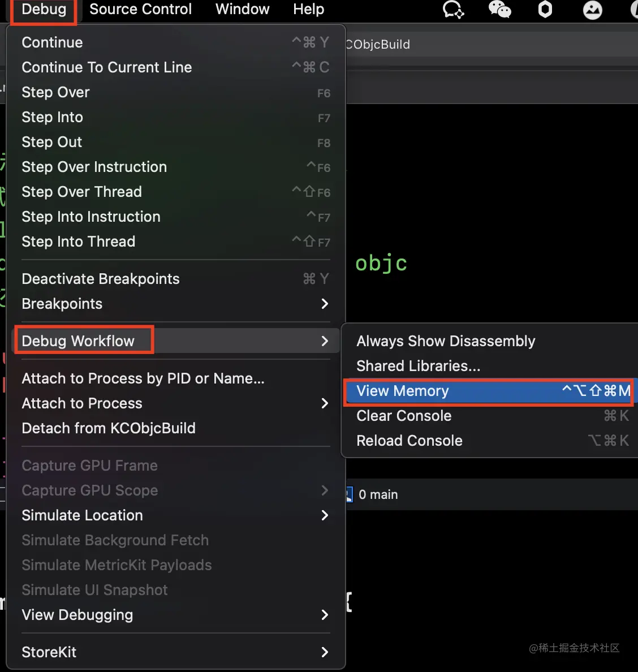Select Step Into Instruction
Viewport: 638px width, 672px height.
(x=176, y=217)
